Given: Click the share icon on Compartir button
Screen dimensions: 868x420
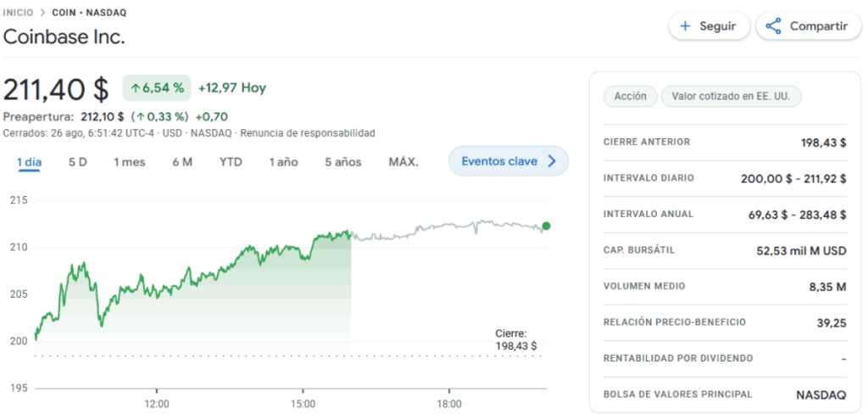Looking at the screenshot, I should coord(773,26).
